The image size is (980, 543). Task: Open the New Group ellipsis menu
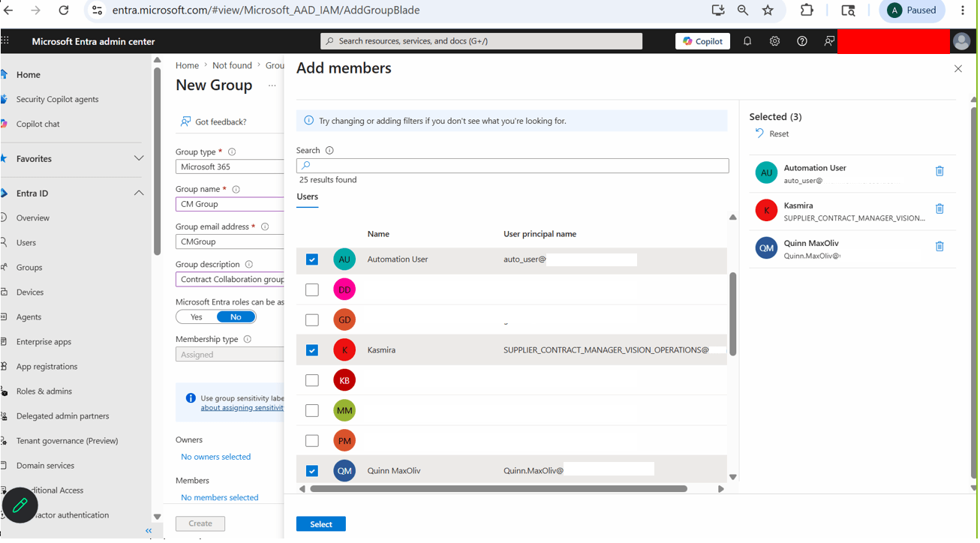point(272,86)
